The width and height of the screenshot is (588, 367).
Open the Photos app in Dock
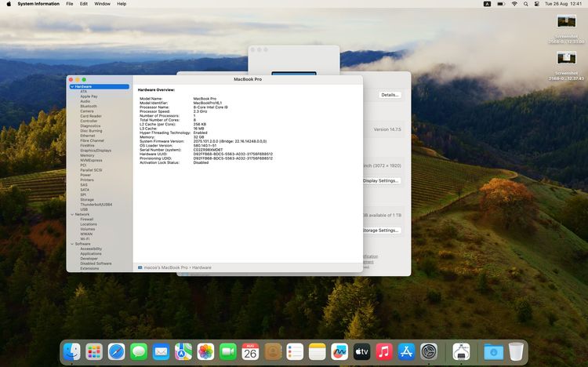point(205,352)
